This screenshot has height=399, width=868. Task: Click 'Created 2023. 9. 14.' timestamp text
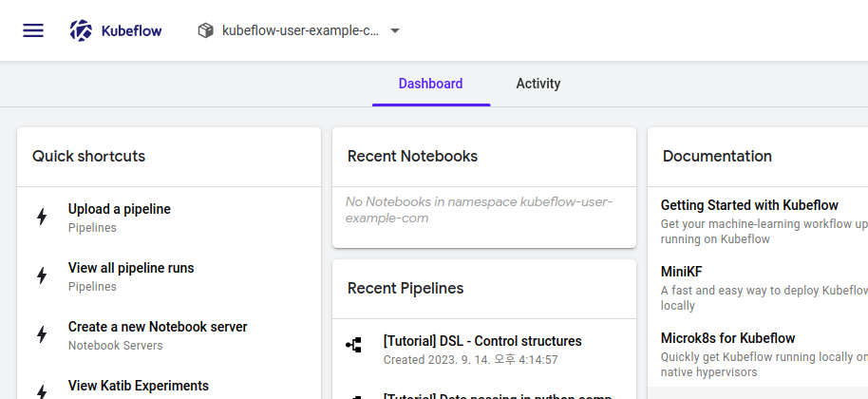[470, 360]
